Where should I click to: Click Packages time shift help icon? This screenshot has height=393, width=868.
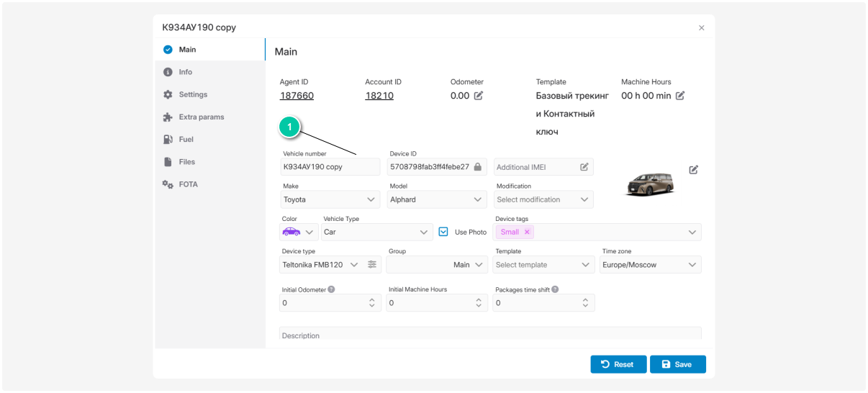click(555, 289)
